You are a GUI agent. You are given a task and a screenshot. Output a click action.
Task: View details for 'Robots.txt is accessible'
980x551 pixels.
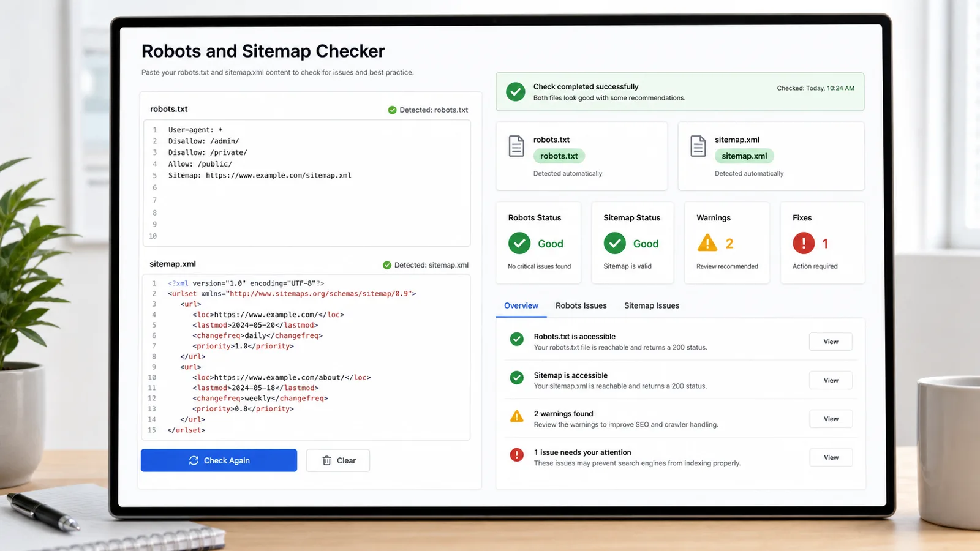[831, 342]
